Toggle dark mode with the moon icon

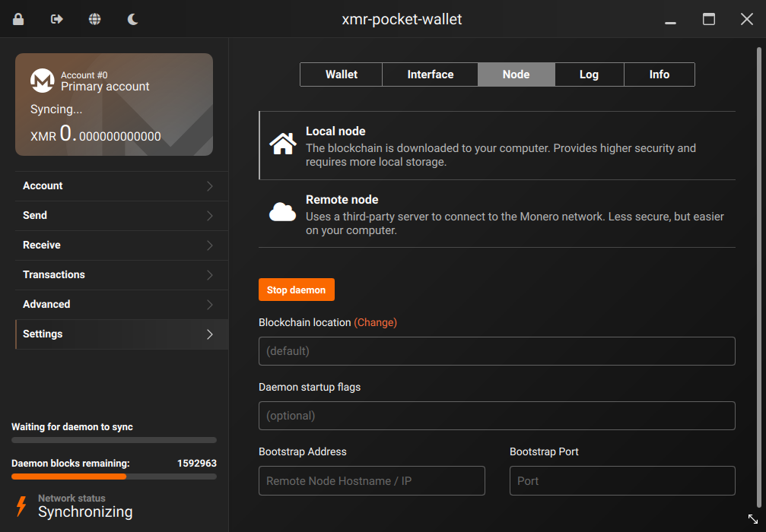[132, 18]
